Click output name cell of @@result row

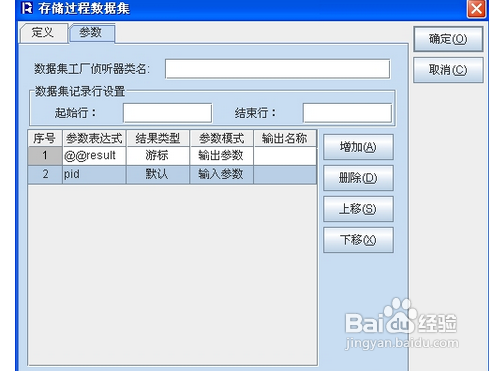coord(285,156)
